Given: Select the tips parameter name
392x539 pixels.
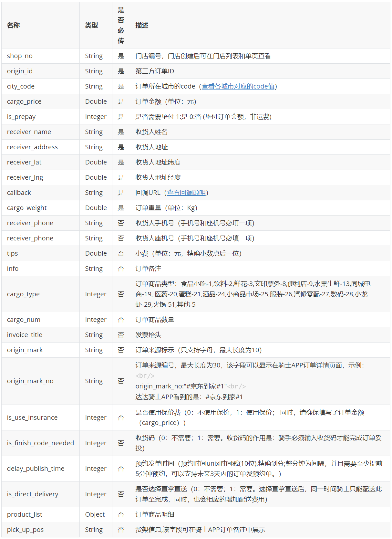Looking at the screenshot, I should [x=13, y=253].
